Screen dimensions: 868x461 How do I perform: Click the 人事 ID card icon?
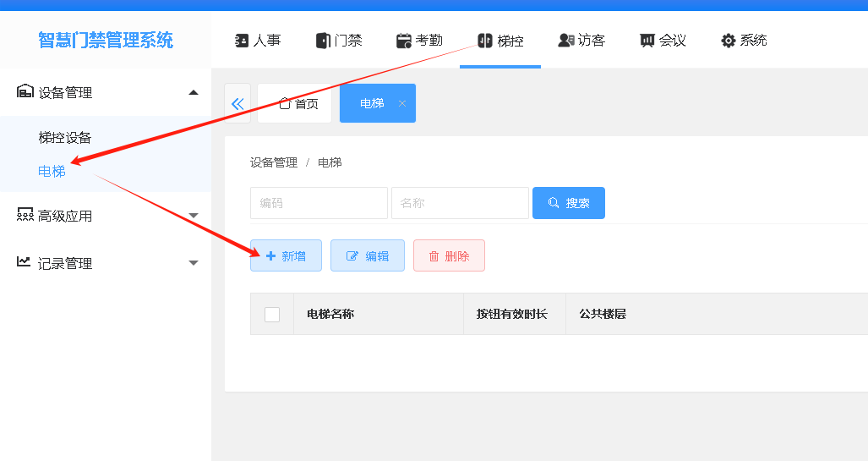click(x=242, y=41)
